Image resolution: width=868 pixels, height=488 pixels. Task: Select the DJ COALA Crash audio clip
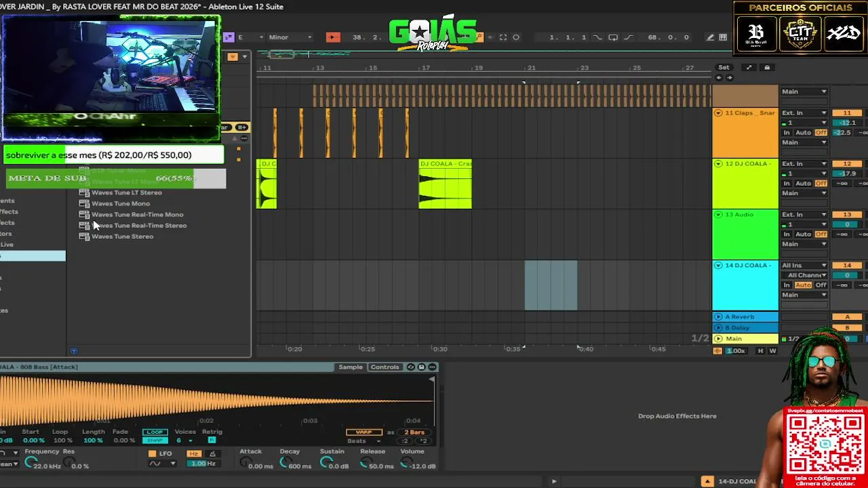(x=445, y=184)
